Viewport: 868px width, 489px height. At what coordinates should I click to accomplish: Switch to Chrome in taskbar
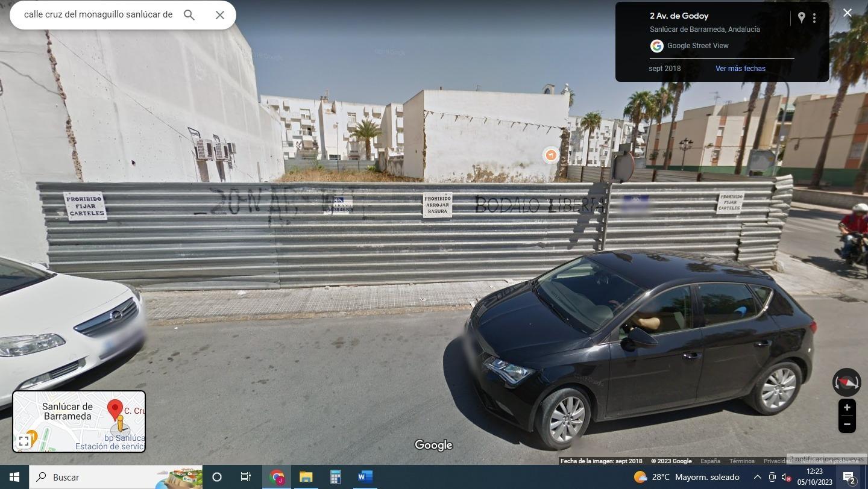[277, 477]
